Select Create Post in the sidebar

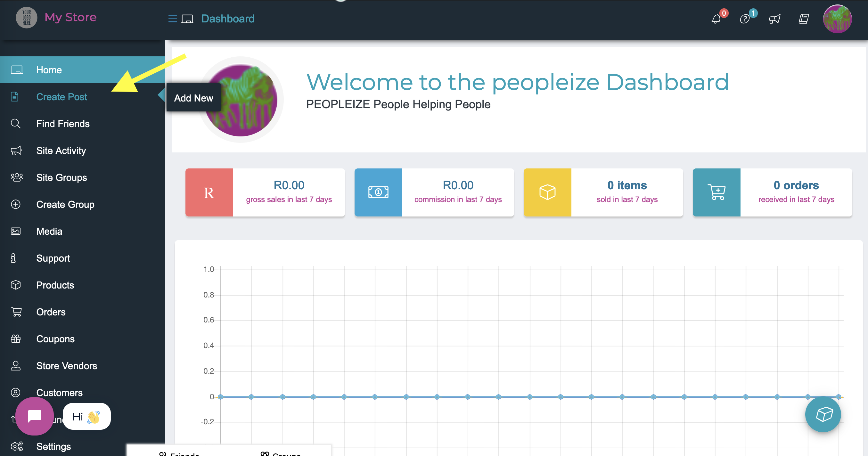pyautogui.click(x=61, y=97)
